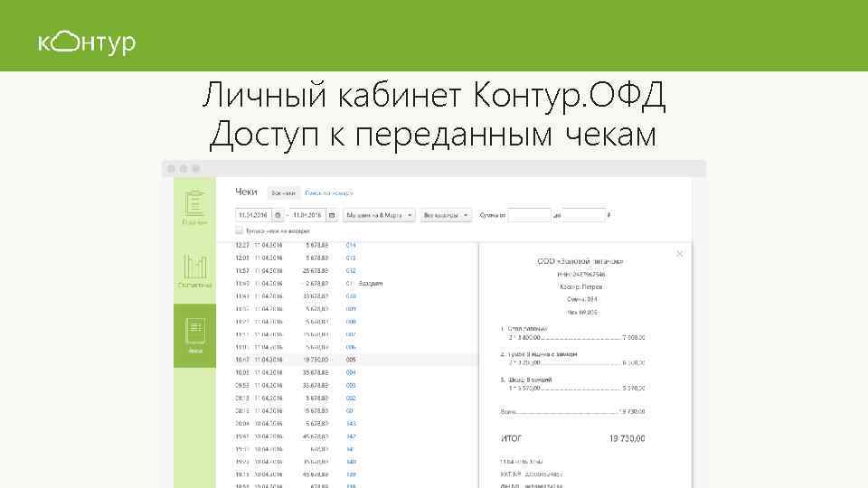Click the company name atop the receipt
This screenshot has height=488, width=868.
click(580, 261)
